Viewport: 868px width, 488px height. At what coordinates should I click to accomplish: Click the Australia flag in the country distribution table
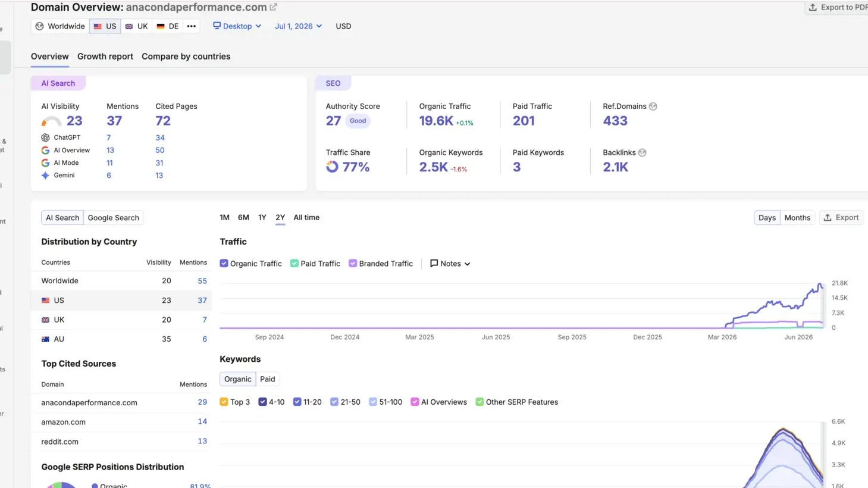coord(45,339)
